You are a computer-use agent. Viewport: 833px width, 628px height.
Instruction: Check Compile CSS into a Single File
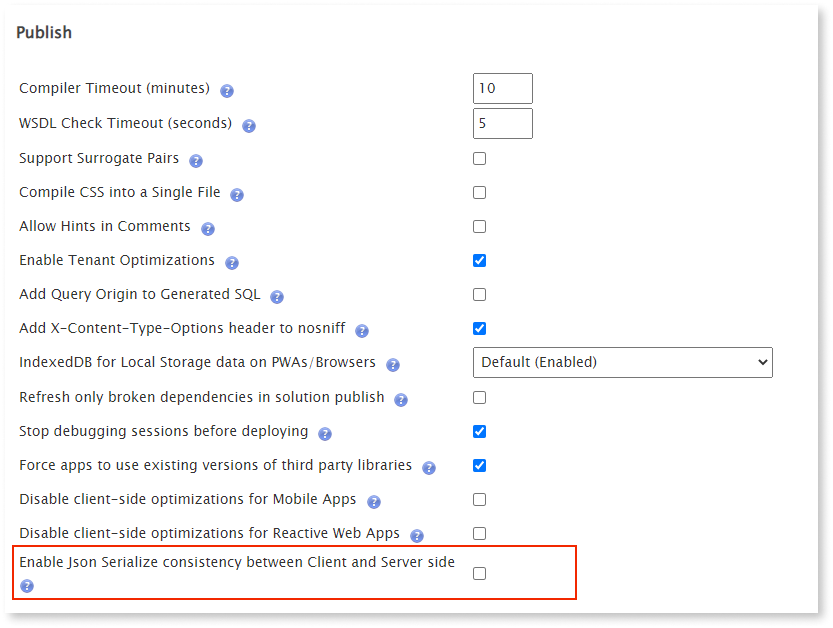pos(479,192)
